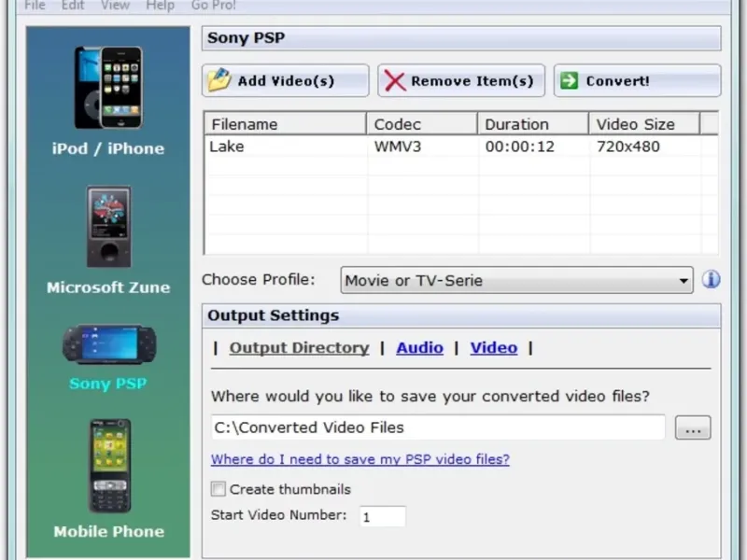Switch to Video settings tab
Image resolution: width=747 pixels, height=560 pixels.
point(494,348)
